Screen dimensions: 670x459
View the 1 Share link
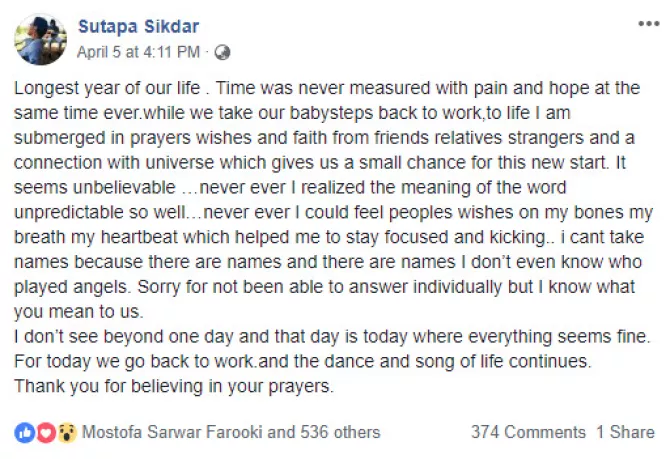click(626, 432)
